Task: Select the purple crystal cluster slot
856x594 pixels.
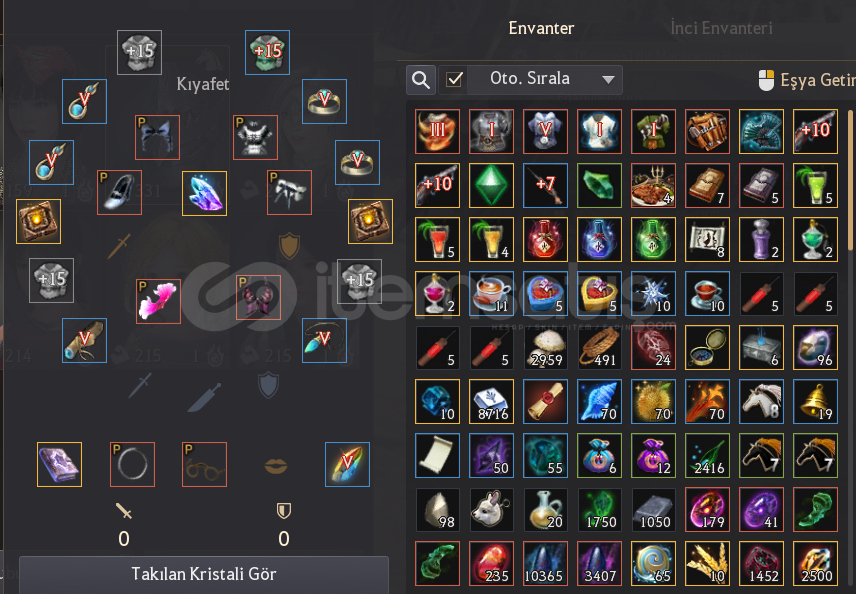Action: (204, 193)
